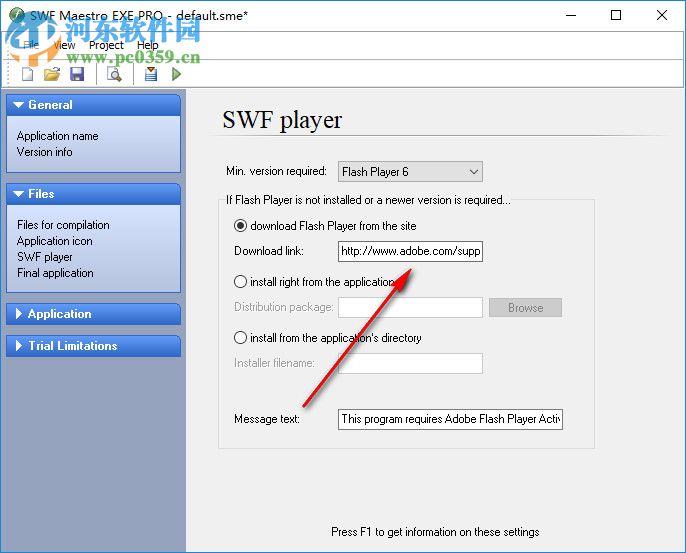The image size is (686, 553).
Task: Click the New project toolbar icon
Action: pyautogui.click(x=28, y=74)
